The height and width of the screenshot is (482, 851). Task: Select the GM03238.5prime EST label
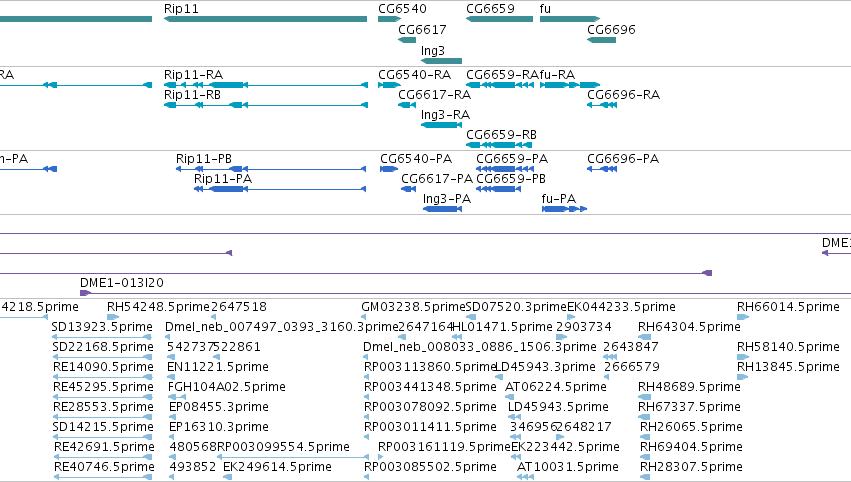[414, 307]
